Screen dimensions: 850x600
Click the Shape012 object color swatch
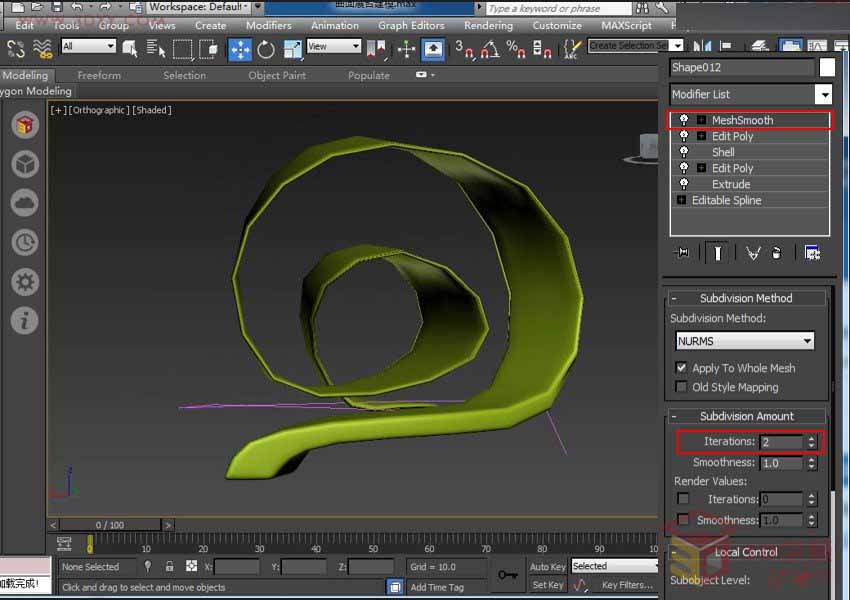(x=827, y=67)
